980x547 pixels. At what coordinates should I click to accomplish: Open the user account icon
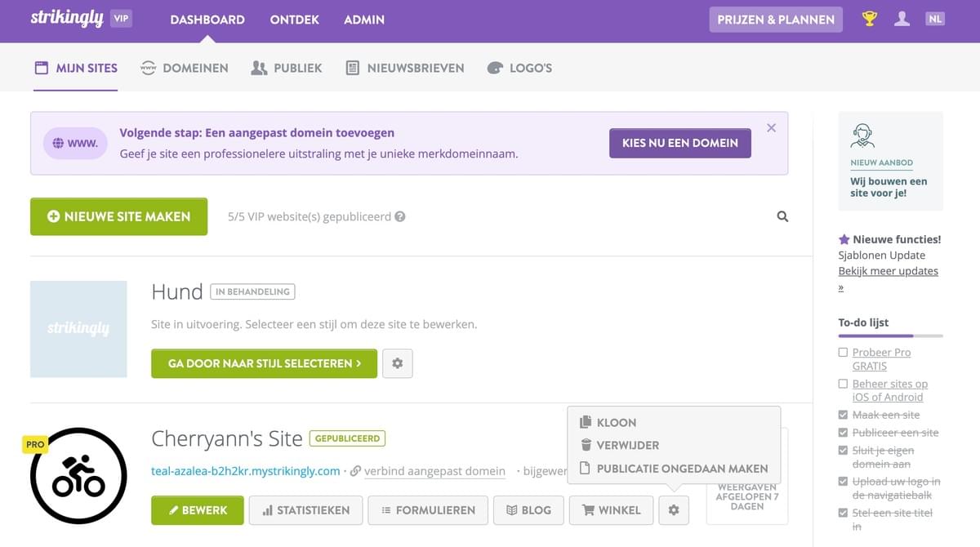coord(902,19)
